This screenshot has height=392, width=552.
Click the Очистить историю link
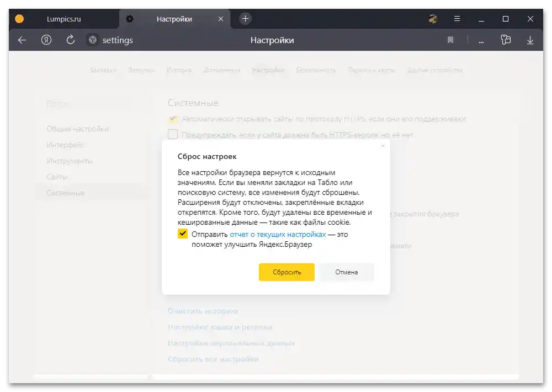tap(203, 311)
